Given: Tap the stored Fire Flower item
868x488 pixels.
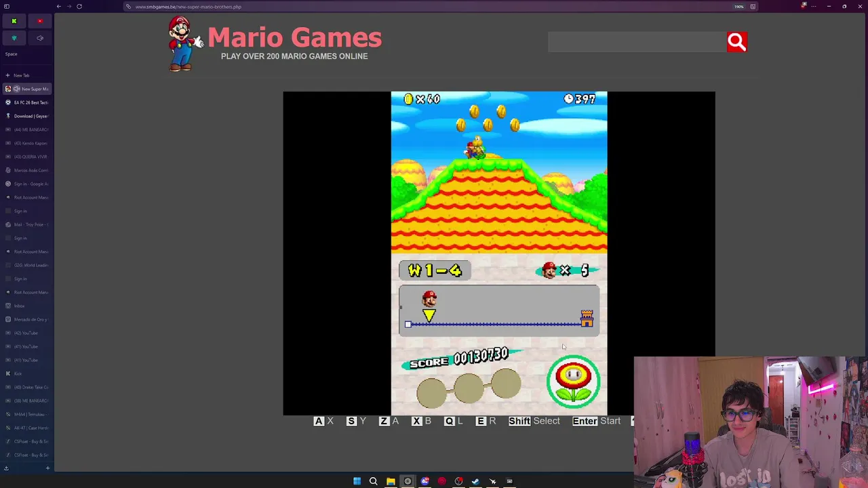Looking at the screenshot, I should pos(574,381).
